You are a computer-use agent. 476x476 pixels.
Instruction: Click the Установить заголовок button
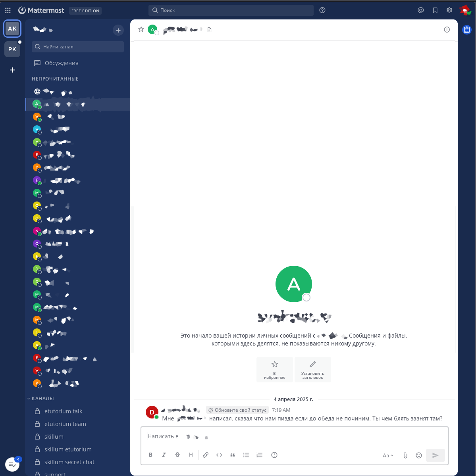[x=313, y=369]
